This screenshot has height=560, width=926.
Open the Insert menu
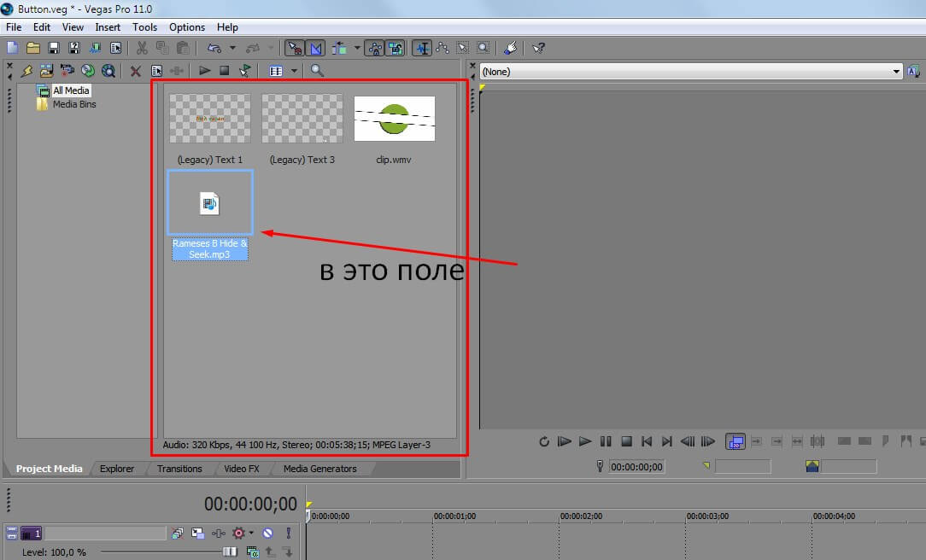(x=108, y=27)
